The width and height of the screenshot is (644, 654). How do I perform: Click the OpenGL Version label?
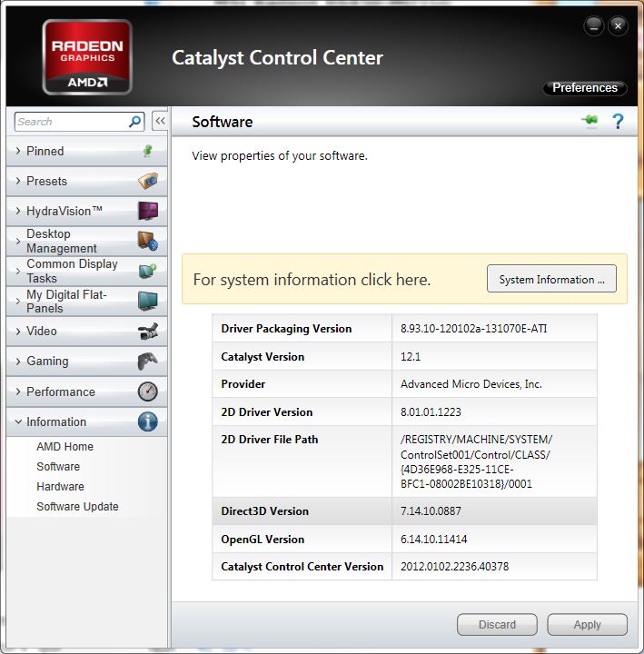click(x=263, y=540)
